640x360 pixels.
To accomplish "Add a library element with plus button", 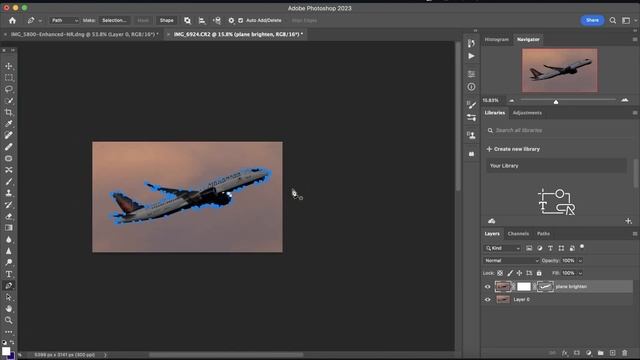I will (x=628, y=221).
